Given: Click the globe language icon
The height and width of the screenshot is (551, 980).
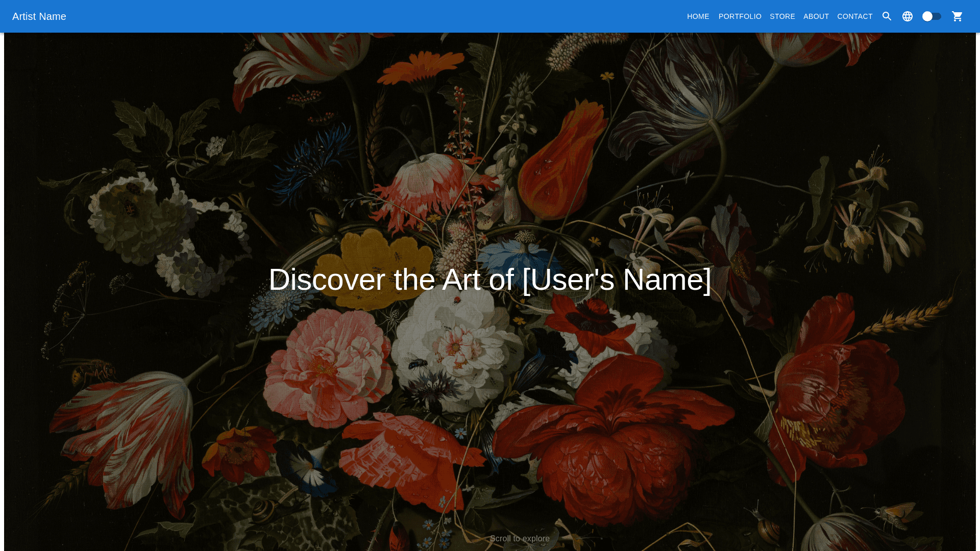Looking at the screenshot, I should click(x=907, y=16).
